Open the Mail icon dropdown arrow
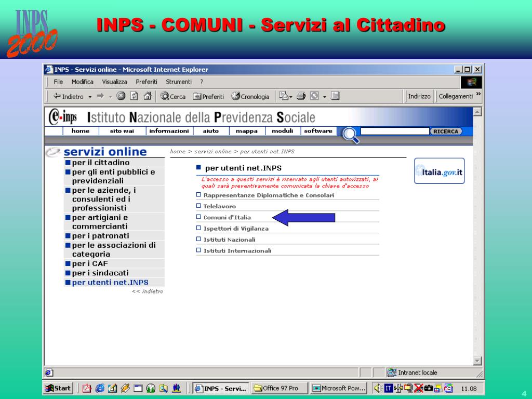Image resolution: width=532 pixels, height=399 pixels. [291, 97]
